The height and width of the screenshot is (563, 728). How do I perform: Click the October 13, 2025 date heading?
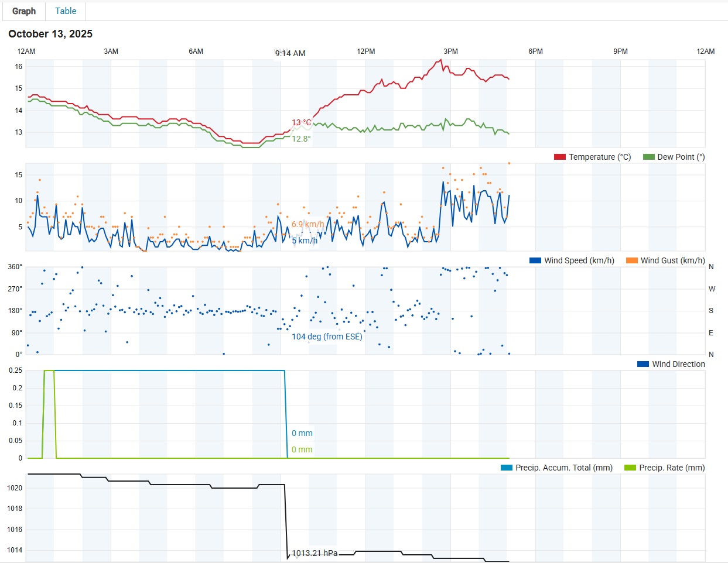[50, 34]
